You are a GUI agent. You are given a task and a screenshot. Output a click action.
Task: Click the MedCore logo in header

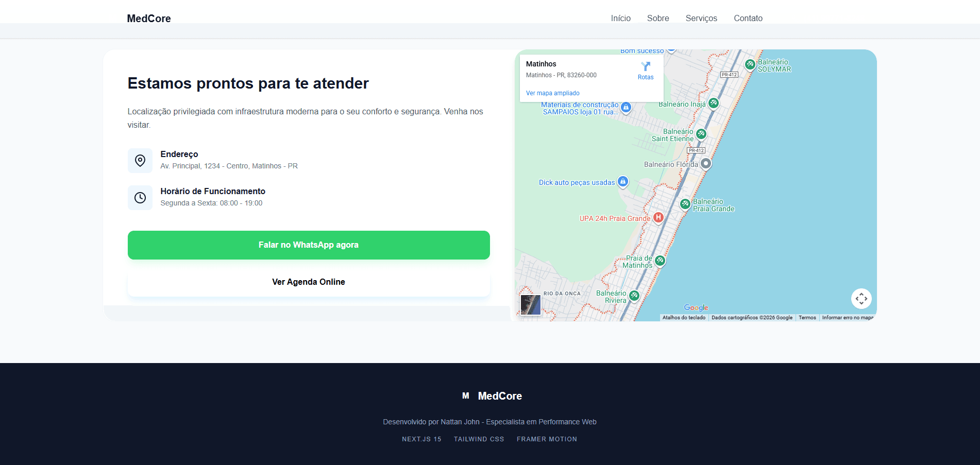pyautogui.click(x=149, y=19)
